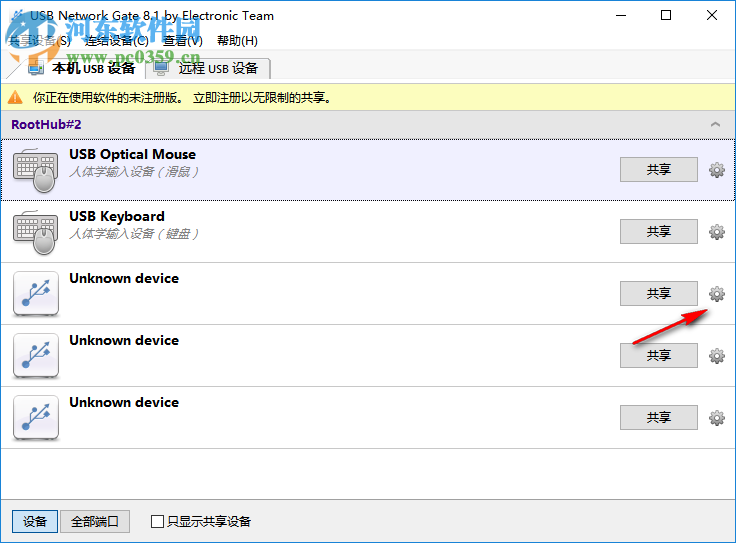The width and height of the screenshot is (736, 543).
Task: Open settings gear for USB Optical Mouse
Action: [716, 169]
